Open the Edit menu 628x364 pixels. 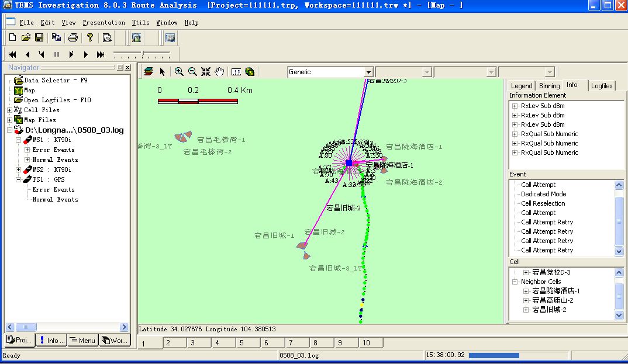47,22
